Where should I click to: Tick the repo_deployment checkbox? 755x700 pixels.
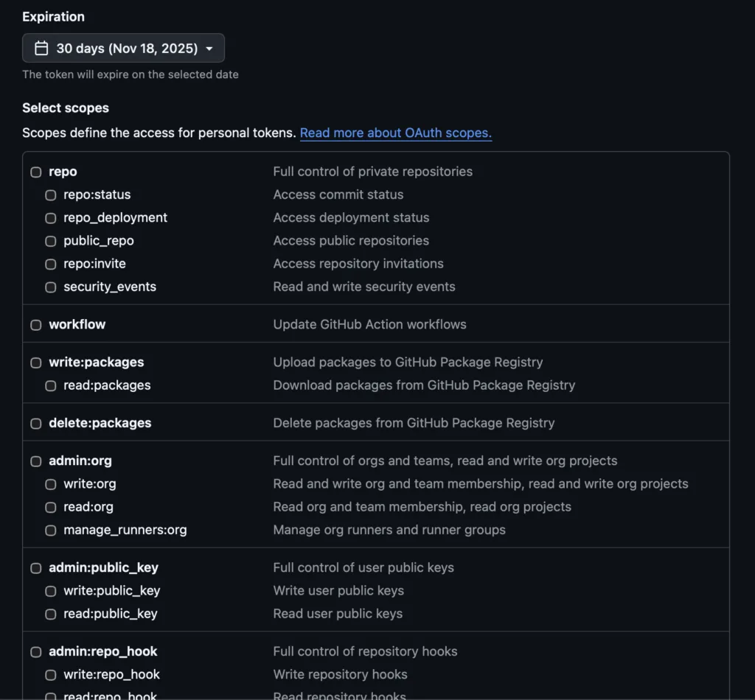[51, 218]
